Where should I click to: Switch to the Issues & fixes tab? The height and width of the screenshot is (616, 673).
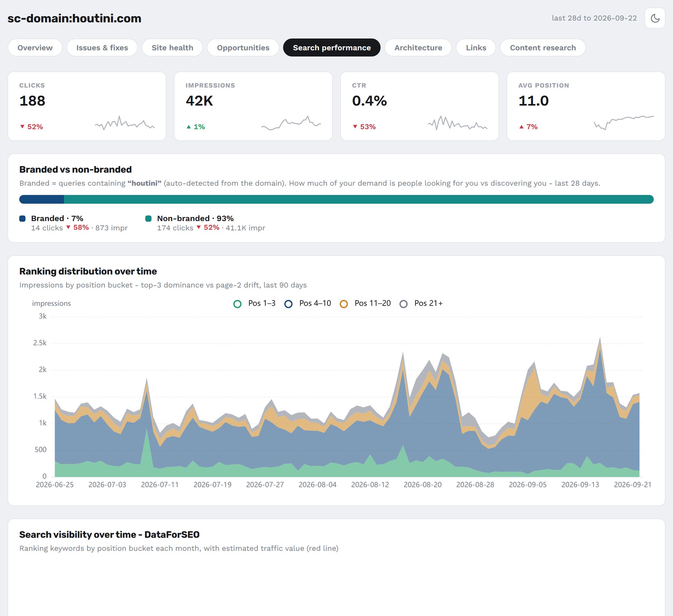(x=102, y=47)
